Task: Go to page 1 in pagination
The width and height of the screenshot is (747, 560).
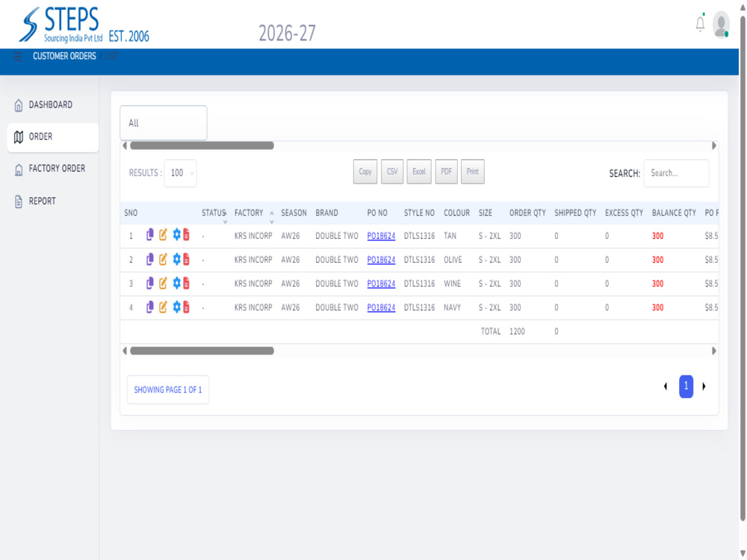Action: pyautogui.click(x=686, y=386)
